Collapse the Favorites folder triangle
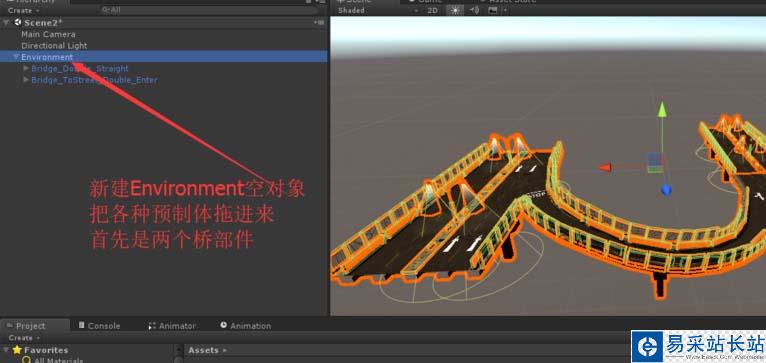This screenshot has width=766, height=363. click(x=6, y=350)
